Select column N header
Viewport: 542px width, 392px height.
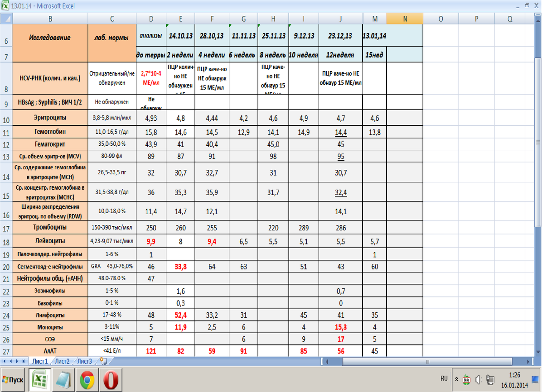point(405,19)
